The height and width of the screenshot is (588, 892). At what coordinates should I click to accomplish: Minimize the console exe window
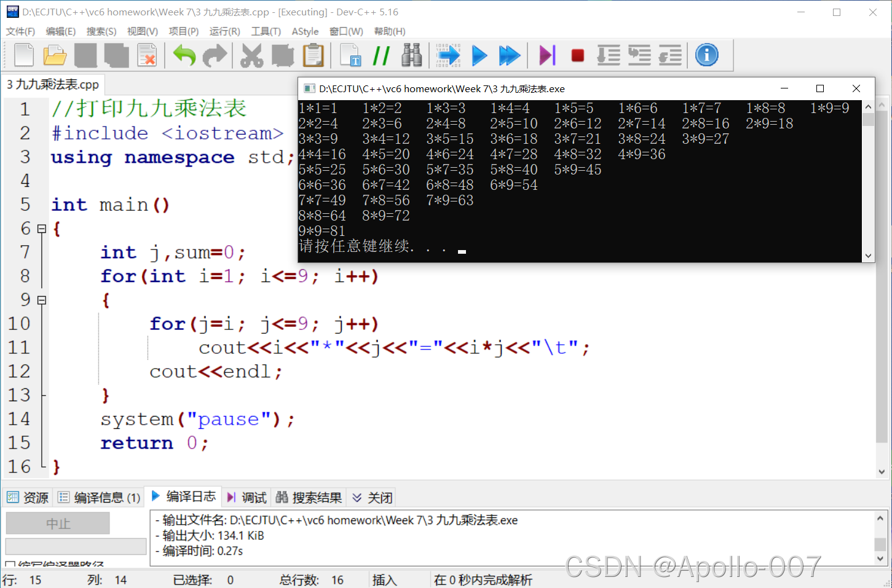point(784,88)
